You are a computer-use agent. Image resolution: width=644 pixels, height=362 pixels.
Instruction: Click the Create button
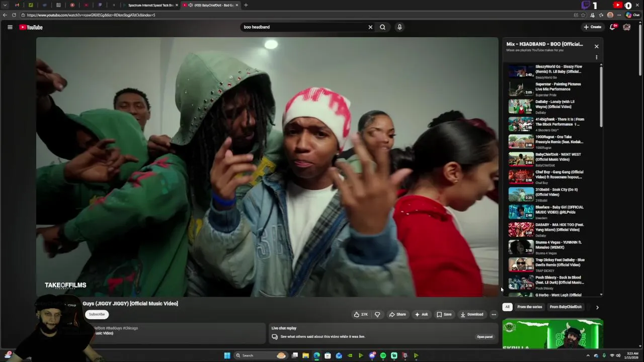pos(592,27)
